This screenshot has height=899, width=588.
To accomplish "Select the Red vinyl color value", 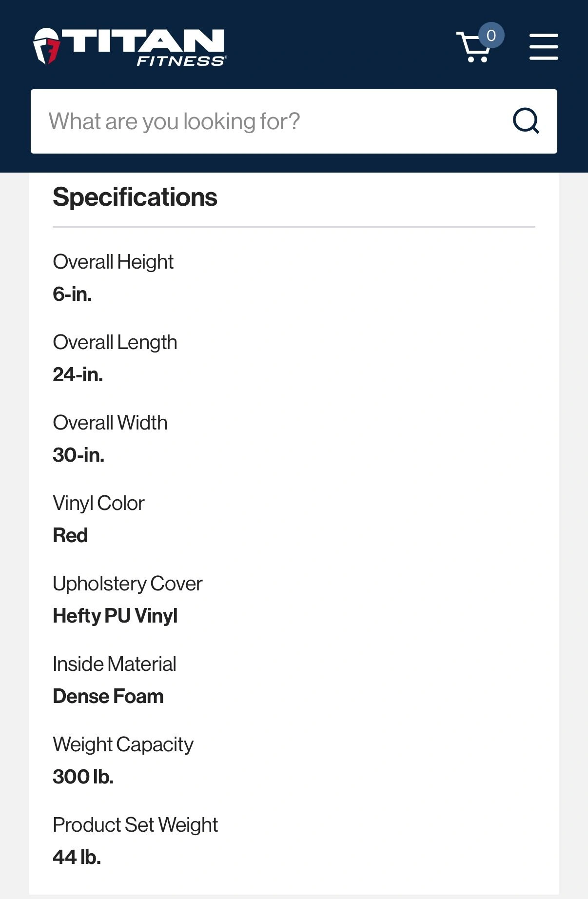I will click(70, 535).
